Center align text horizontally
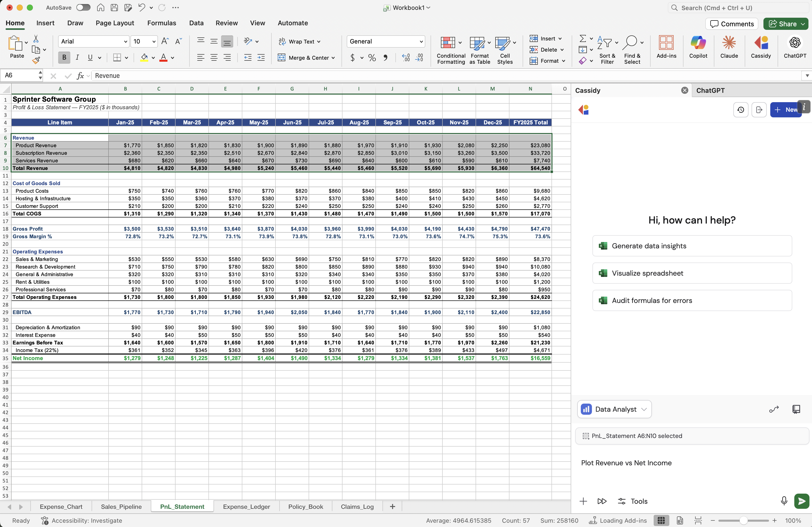Image resolution: width=812 pixels, height=527 pixels. 214,58
